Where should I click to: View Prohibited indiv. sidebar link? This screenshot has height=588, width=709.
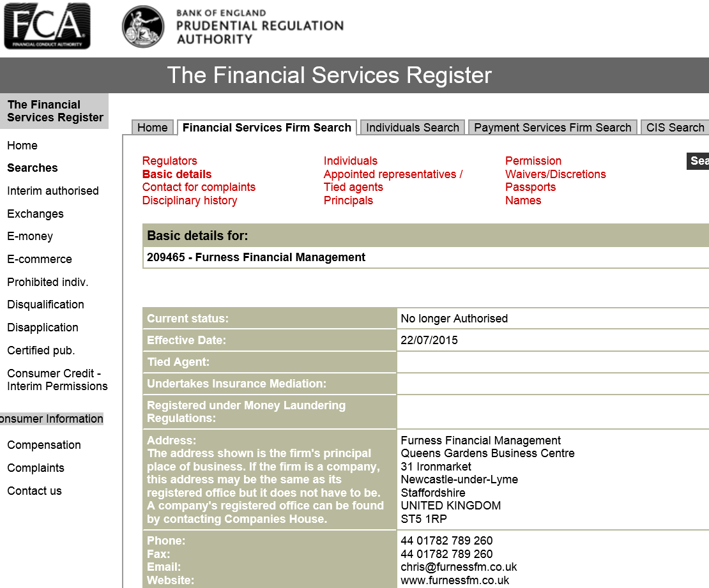click(x=47, y=282)
